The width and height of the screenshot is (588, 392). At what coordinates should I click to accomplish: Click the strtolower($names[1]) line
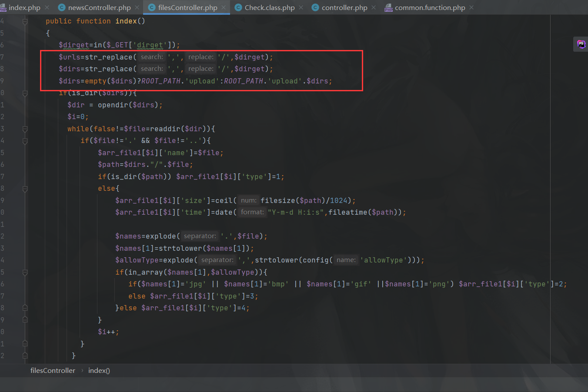point(184,248)
